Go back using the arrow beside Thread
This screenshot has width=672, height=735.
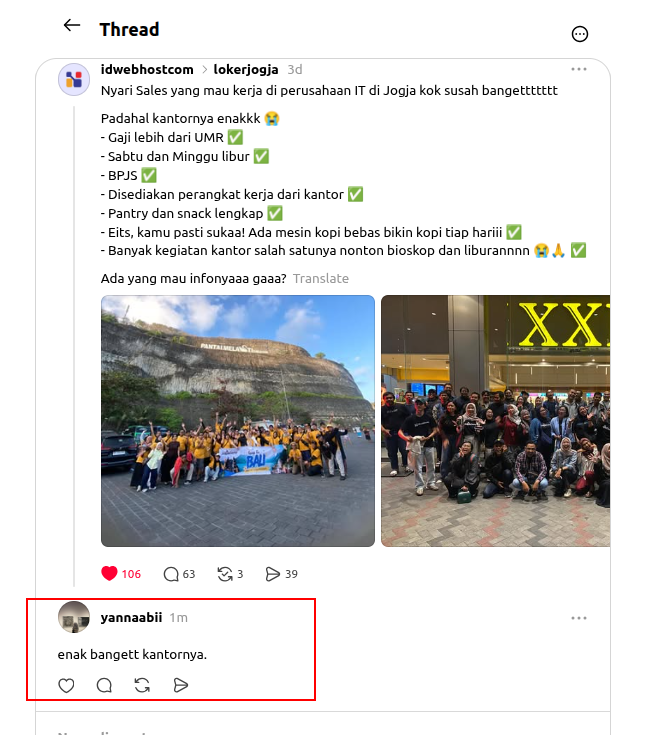pos(72,25)
